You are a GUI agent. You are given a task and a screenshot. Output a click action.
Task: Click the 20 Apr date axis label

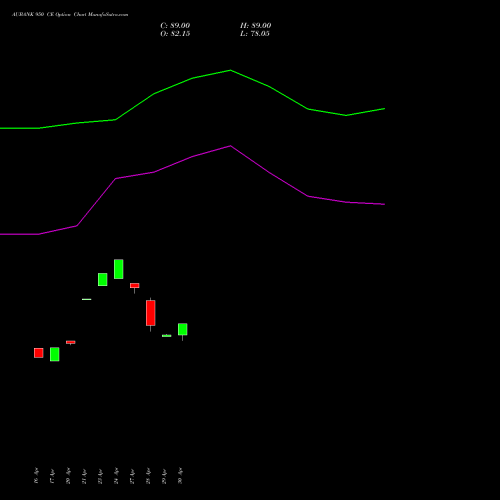click(68, 476)
